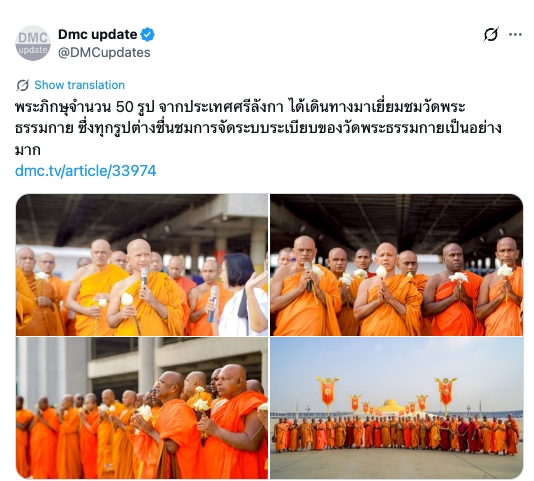Open the DMC update profile avatar

[x=33, y=43]
